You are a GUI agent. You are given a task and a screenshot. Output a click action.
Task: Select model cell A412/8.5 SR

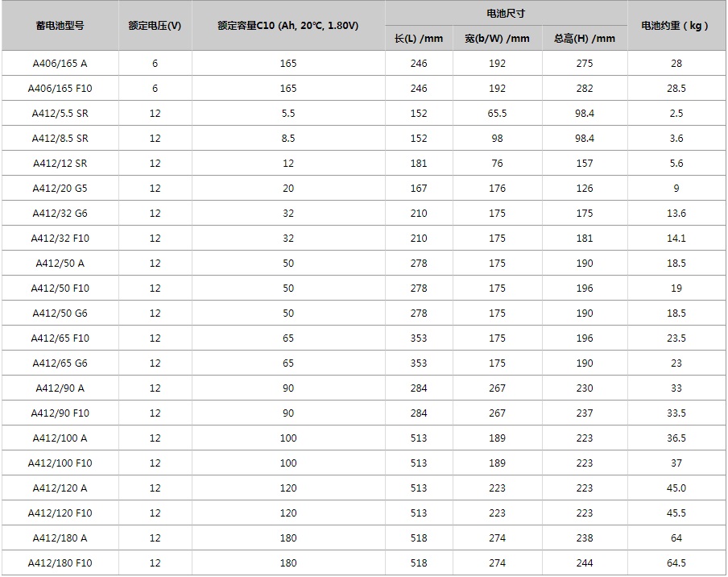click(x=60, y=139)
